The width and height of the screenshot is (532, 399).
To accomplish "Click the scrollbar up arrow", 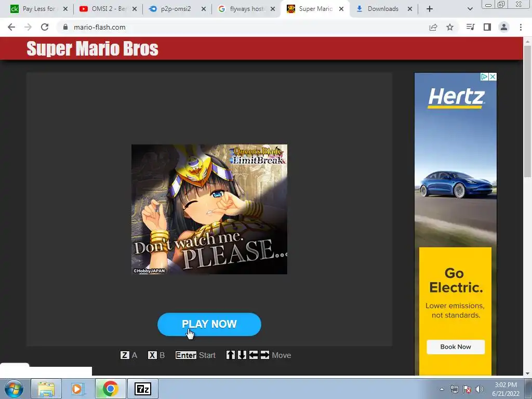I will pyautogui.click(x=527, y=42).
